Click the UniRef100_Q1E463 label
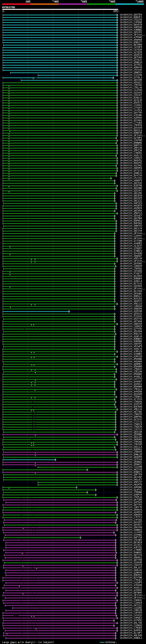The height and width of the screenshot is (644, 146). (131, 93)
